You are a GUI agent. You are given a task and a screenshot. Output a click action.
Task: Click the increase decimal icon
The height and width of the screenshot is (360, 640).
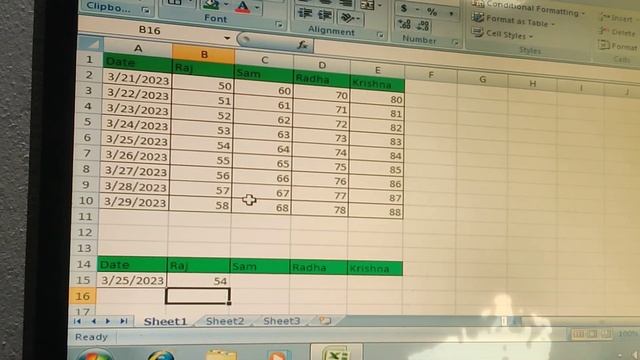coord(404,24)
